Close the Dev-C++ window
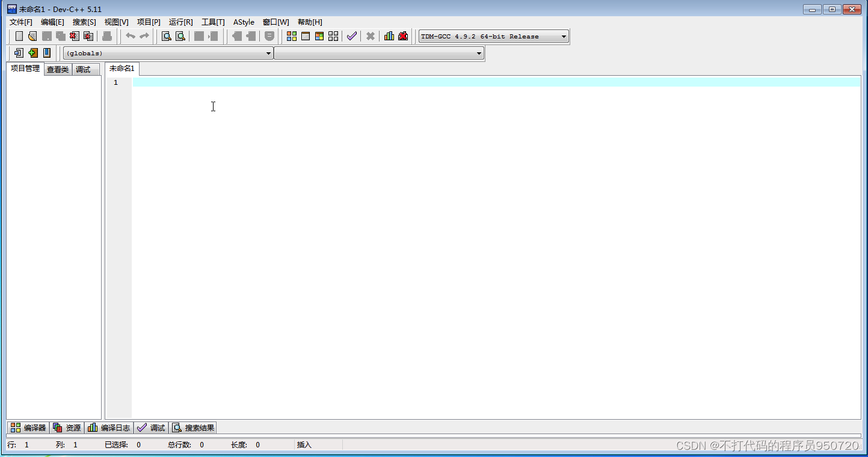 (852, 9)
